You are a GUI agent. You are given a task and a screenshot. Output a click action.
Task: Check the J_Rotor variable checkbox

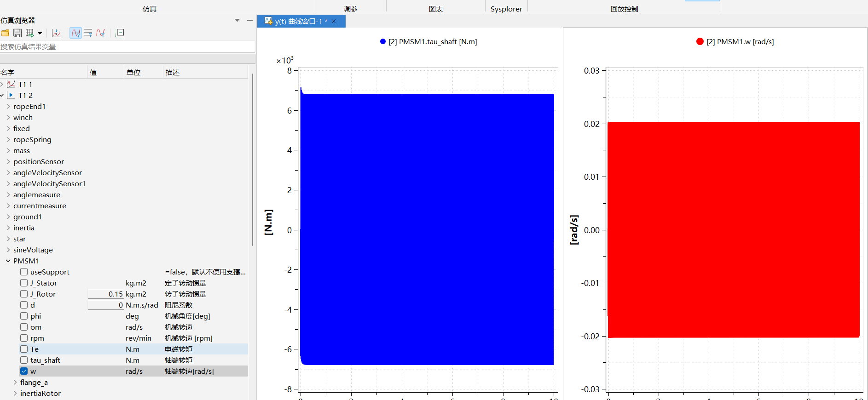click(24, 294)
